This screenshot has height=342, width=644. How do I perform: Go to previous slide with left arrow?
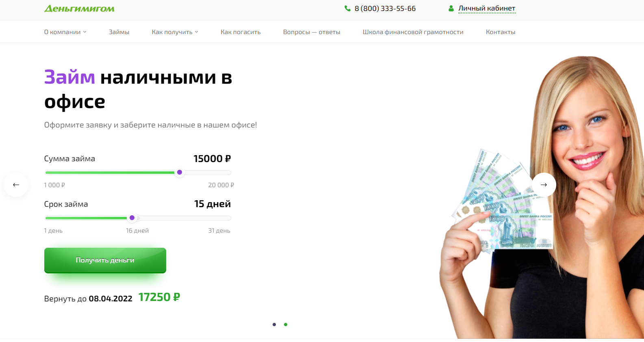16,185
